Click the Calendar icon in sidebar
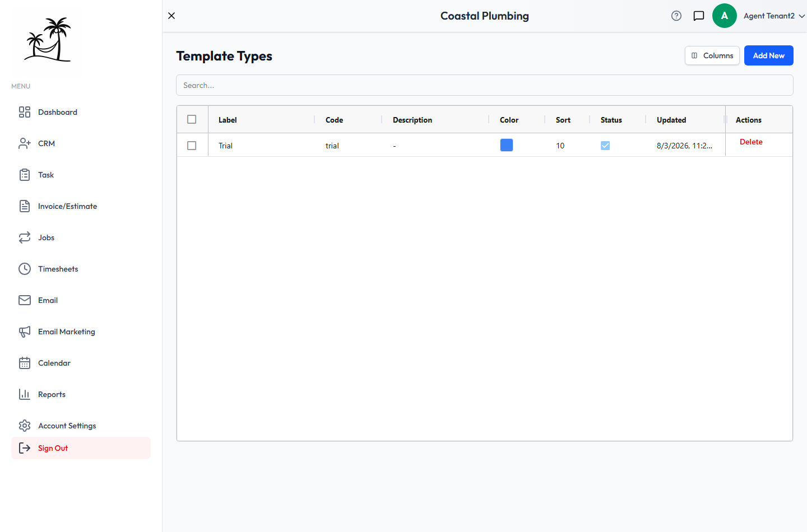Image resolution: width=807 pixels, height=532 pixels. click(25, 363)
